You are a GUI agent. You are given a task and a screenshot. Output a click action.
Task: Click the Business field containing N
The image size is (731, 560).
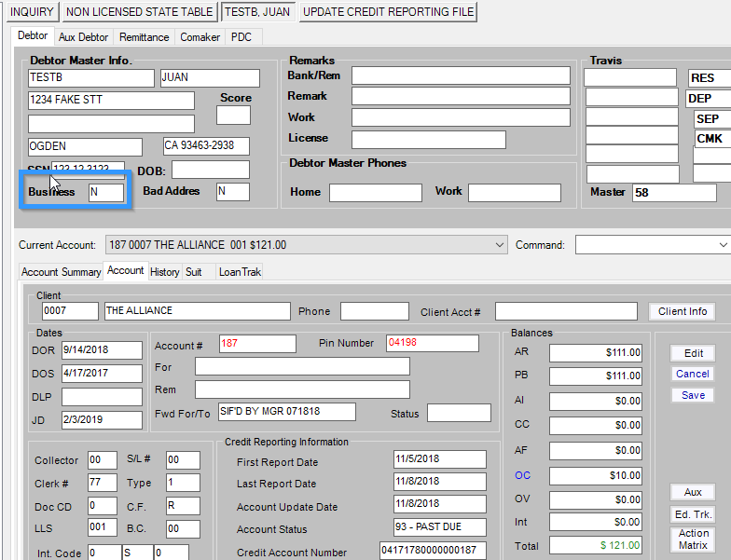pos(105,192)
